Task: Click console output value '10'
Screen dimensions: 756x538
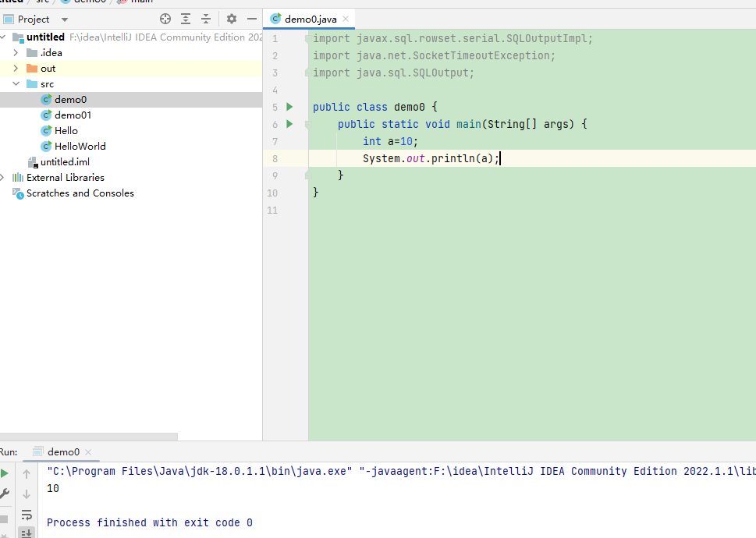Action: click(x=53, y=488)
